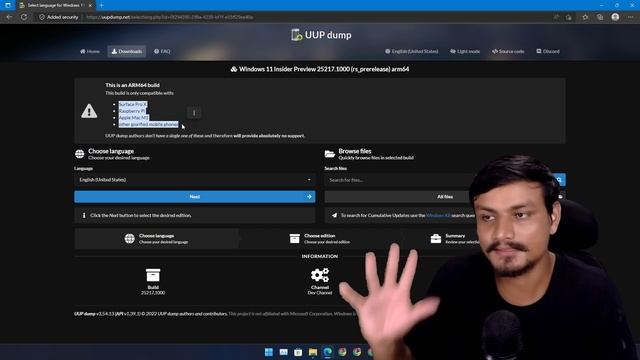Click the Apple Mac M1 list item

pos(133,118)
